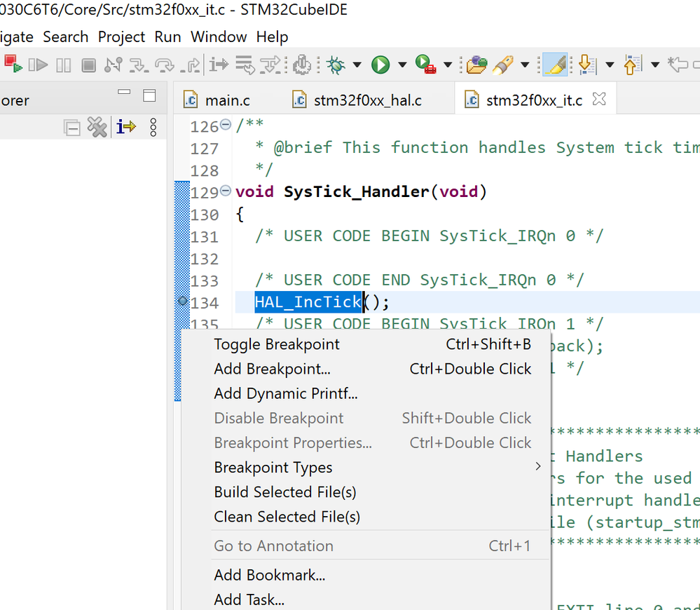700x610 pixels.
Task: Open the External Tools dropdown arrow
Action: (x=448, y=65)
